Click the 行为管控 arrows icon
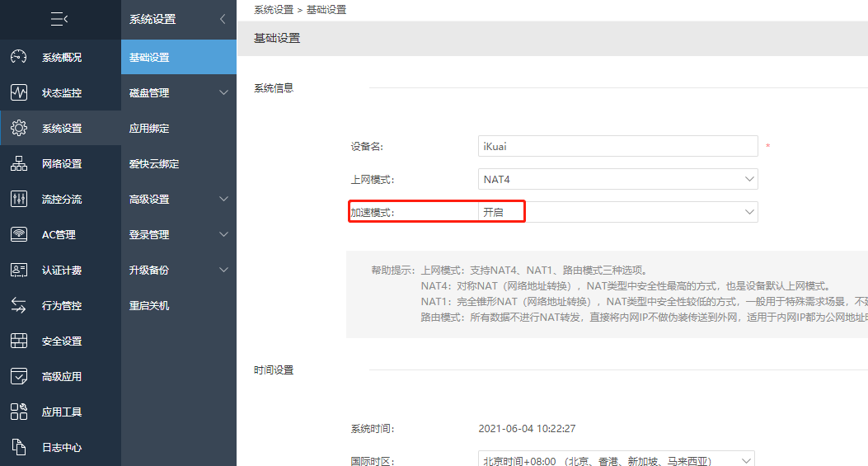 [x=18, y=305]
